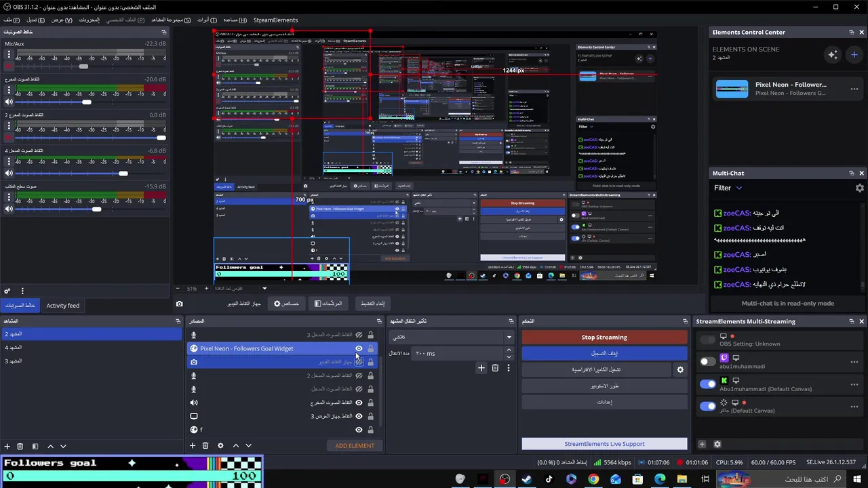Open scene filters icon in scenes panel
This screenshot has height=488, width=868.
35,446
